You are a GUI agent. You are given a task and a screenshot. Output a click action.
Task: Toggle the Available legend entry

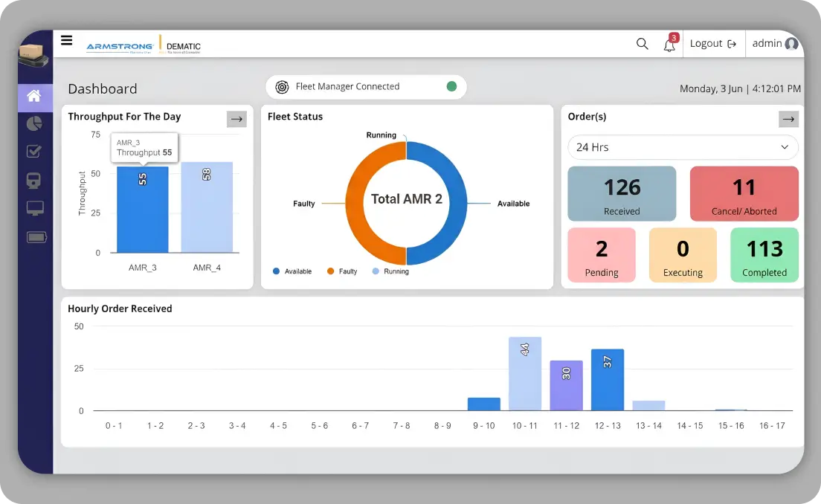[x=292, y=271]
